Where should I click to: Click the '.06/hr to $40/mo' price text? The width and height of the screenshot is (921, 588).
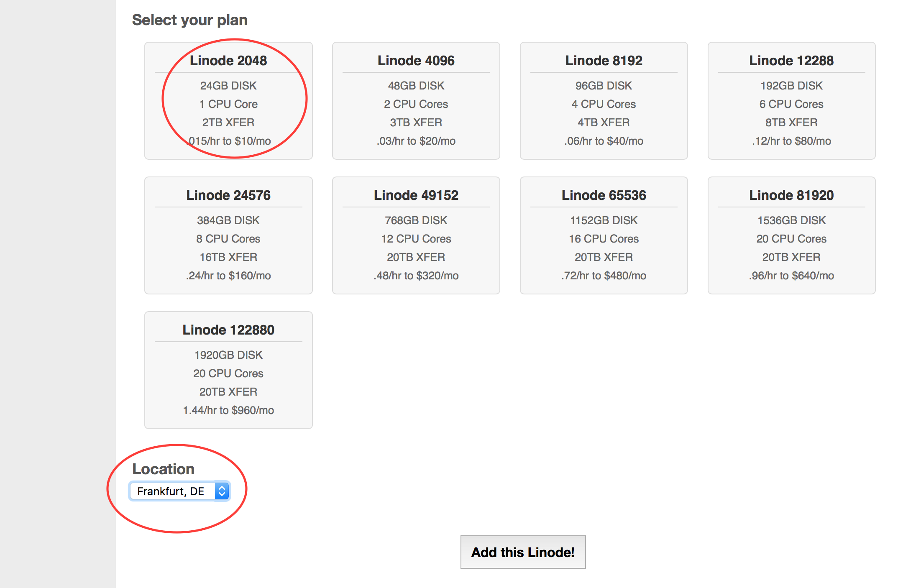[604, 141]
